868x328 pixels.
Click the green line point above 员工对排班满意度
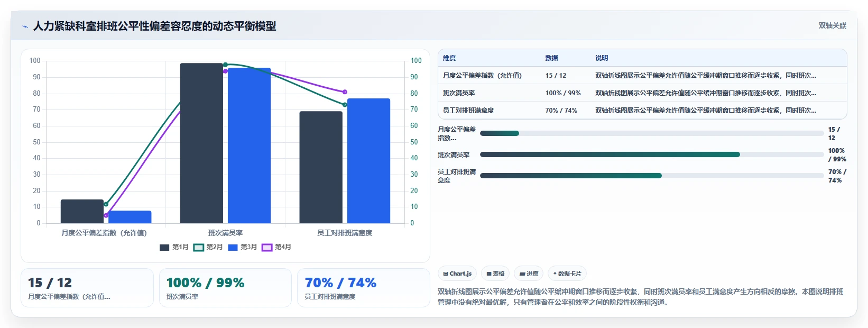click(345, 105)
